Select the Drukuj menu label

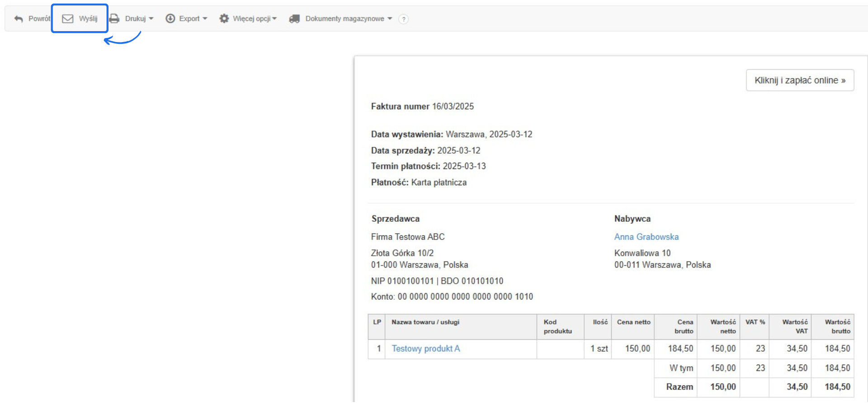coord(135,19)
